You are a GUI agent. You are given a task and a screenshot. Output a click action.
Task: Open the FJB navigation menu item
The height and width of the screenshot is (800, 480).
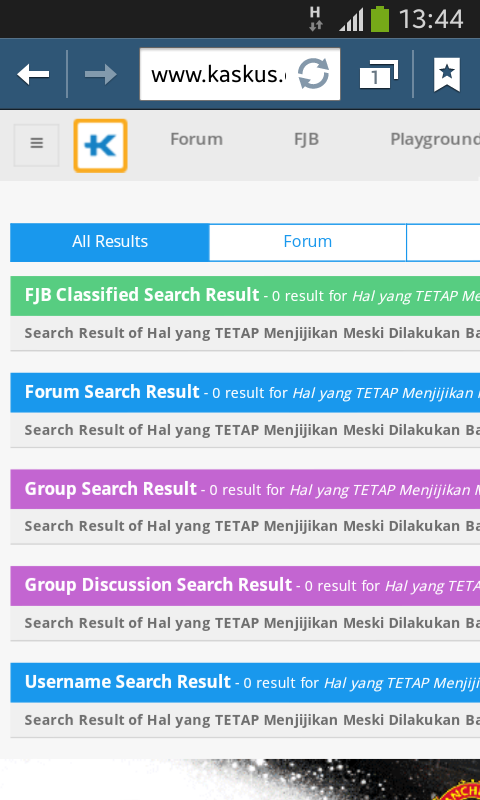(x=307, y=139)
